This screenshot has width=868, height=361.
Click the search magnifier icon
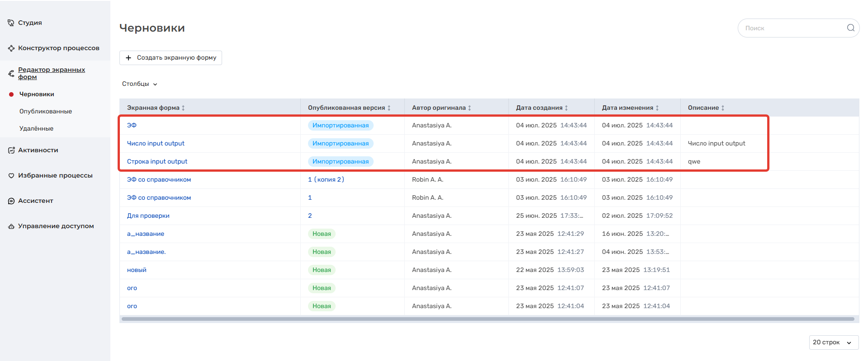click(850, 28)
